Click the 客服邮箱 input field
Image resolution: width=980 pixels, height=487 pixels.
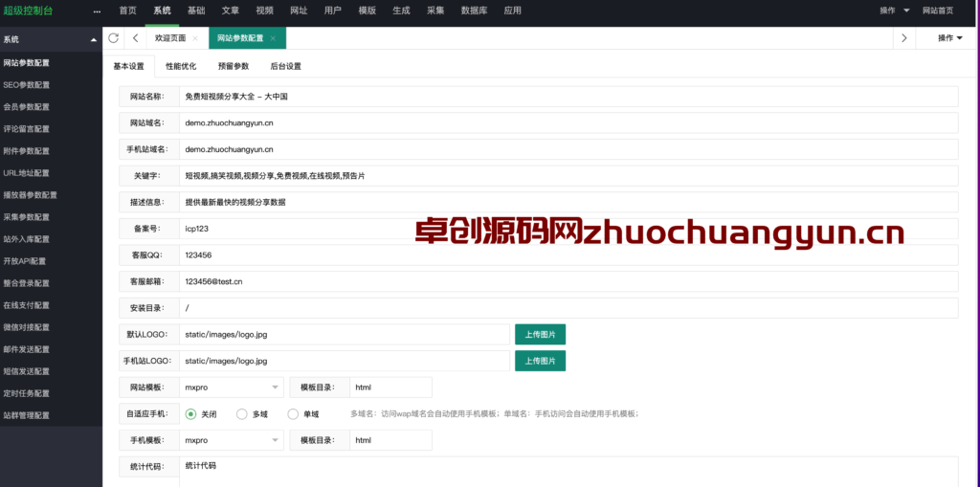[568, 281]
